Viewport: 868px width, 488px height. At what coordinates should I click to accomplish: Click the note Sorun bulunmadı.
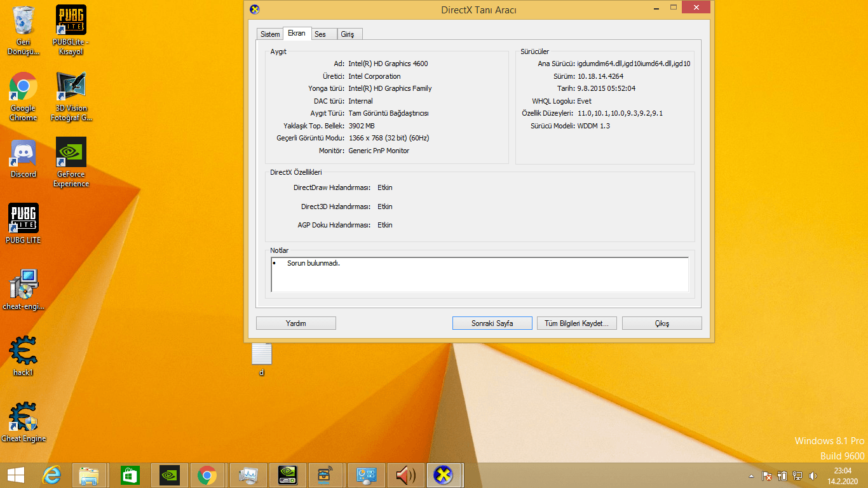click(313, 263)
